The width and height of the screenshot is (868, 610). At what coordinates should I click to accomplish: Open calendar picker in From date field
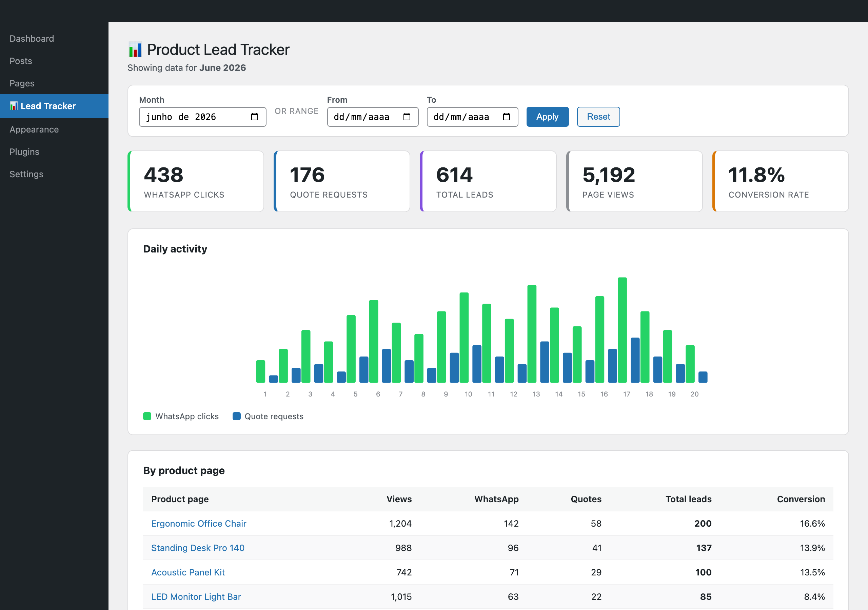407,117
